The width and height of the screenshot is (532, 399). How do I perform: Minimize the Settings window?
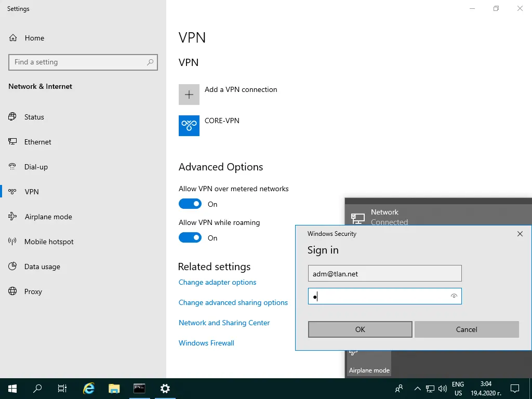coord(472,8)
